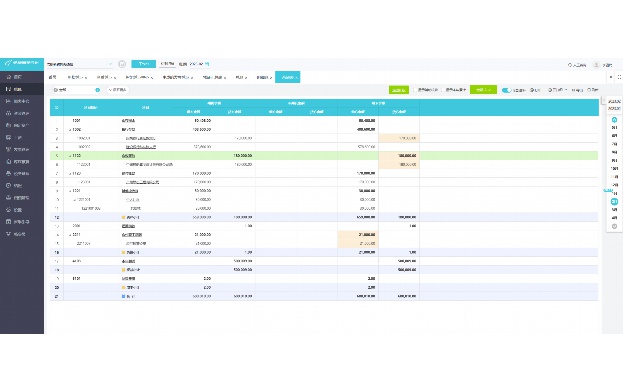This screenshot has height=392, width=623.
Task: Click the round icon beside the company selector
Action: pyautogui.click(x=122, y=64)
